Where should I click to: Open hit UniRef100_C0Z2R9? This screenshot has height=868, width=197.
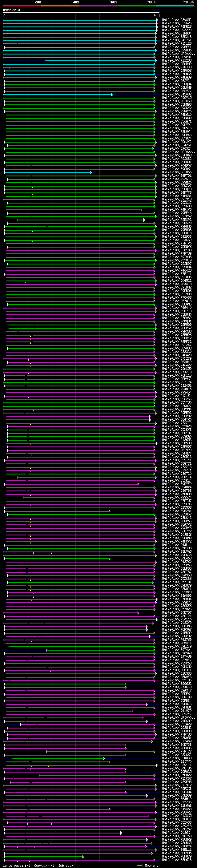coord(177,30)
